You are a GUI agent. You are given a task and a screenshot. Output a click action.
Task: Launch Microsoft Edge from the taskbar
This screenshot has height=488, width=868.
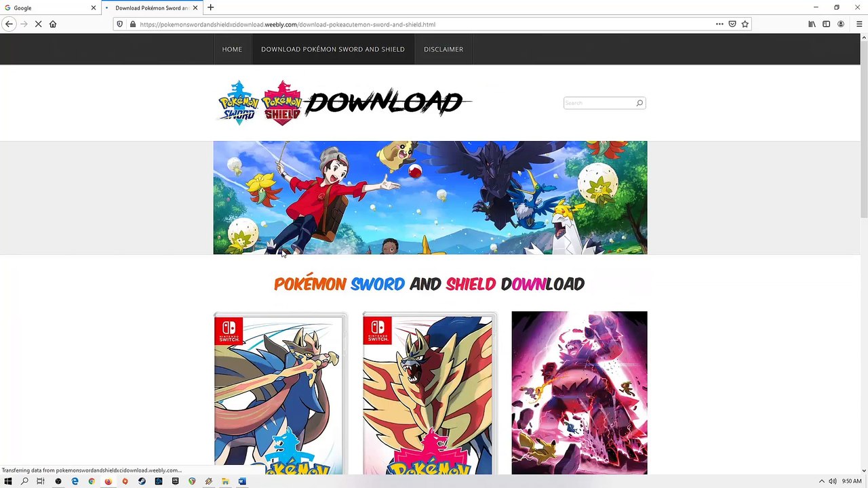(x=75, y=481)
